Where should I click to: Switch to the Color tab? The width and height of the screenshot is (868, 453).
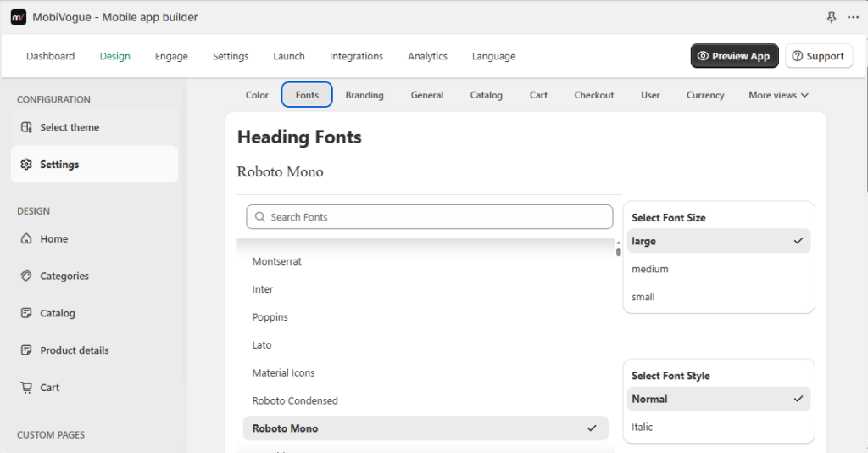coord(257,95)
